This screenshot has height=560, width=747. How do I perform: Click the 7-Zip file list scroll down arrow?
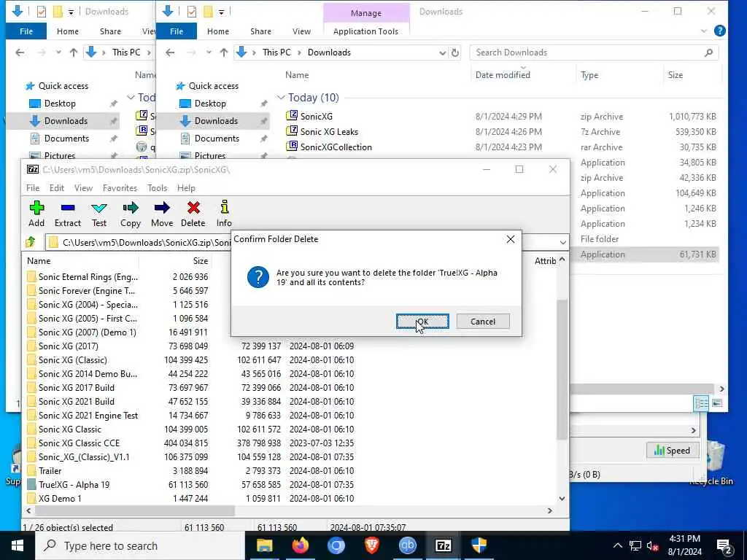[562, 499]
